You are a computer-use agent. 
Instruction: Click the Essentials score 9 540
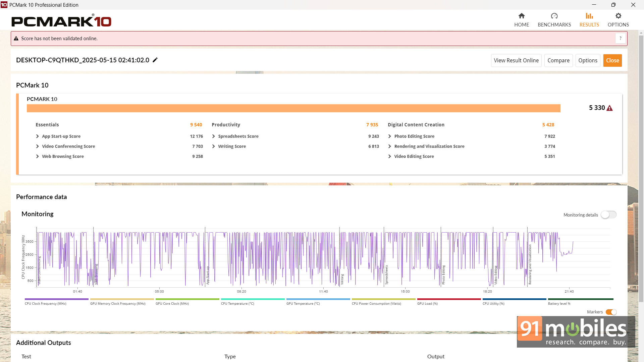click(x=196, y=125)
